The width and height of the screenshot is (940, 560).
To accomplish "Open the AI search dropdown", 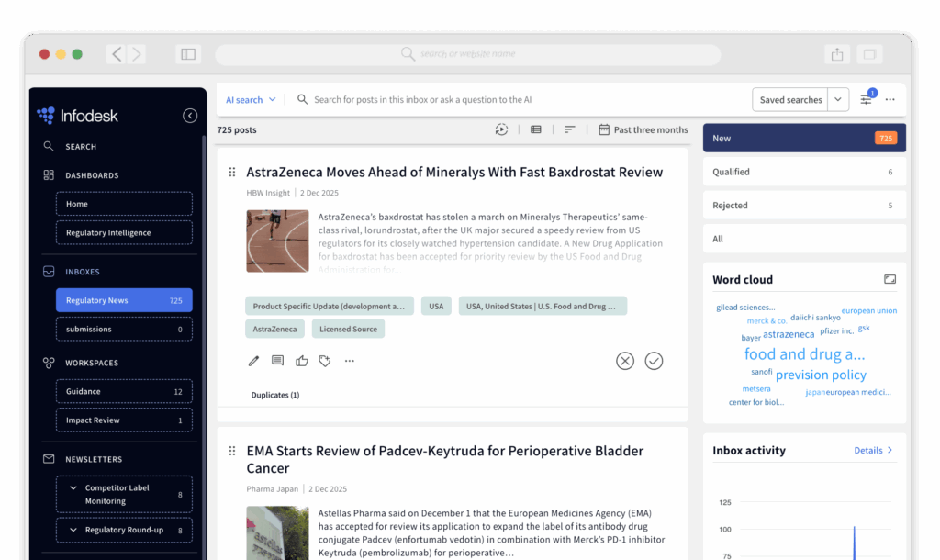I will [x=250, y=100].
